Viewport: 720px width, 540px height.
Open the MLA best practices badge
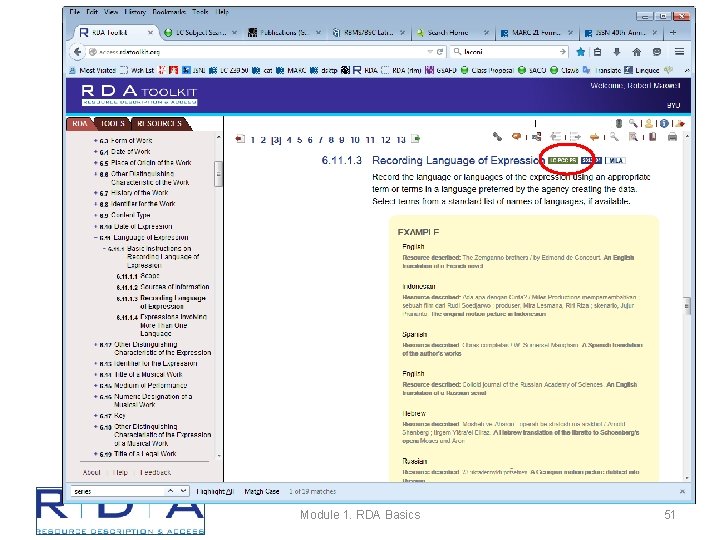615,160
